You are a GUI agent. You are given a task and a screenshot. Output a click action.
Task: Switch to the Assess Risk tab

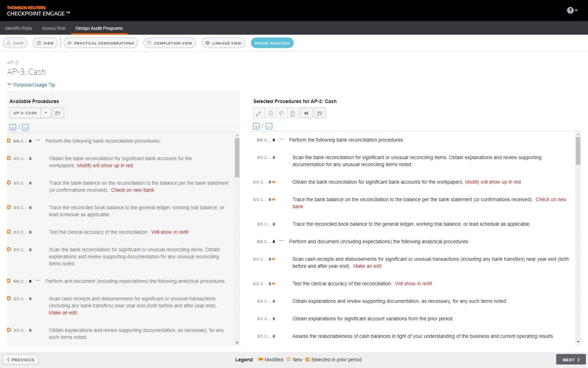[54, 28]
